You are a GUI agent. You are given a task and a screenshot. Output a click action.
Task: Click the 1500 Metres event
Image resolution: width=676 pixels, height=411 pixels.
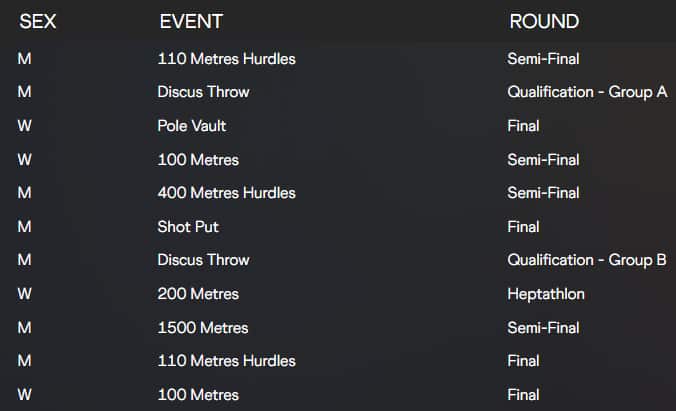pyautogui.click(x=203, y=328)
